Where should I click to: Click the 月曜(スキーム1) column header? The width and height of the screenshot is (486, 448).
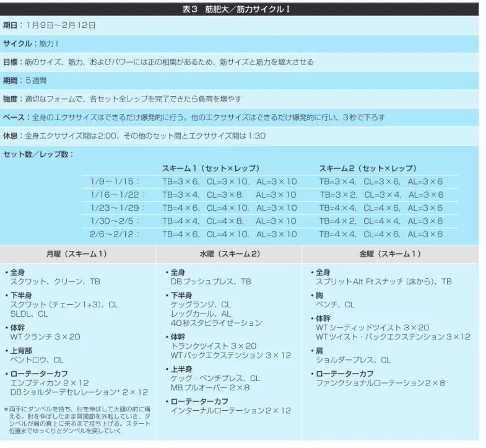pyautogui.click(x=77, y=254)
